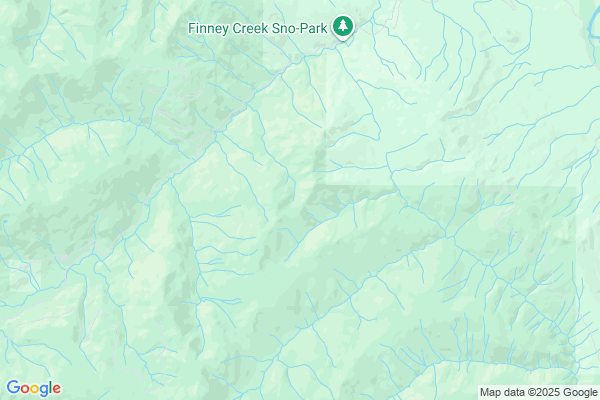
Task: Select the multi-stream confluence east of map center
Action: click(445, 232)
